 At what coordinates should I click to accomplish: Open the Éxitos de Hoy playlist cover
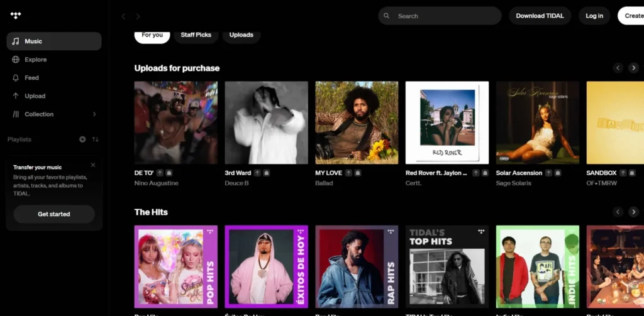point(266,267)
